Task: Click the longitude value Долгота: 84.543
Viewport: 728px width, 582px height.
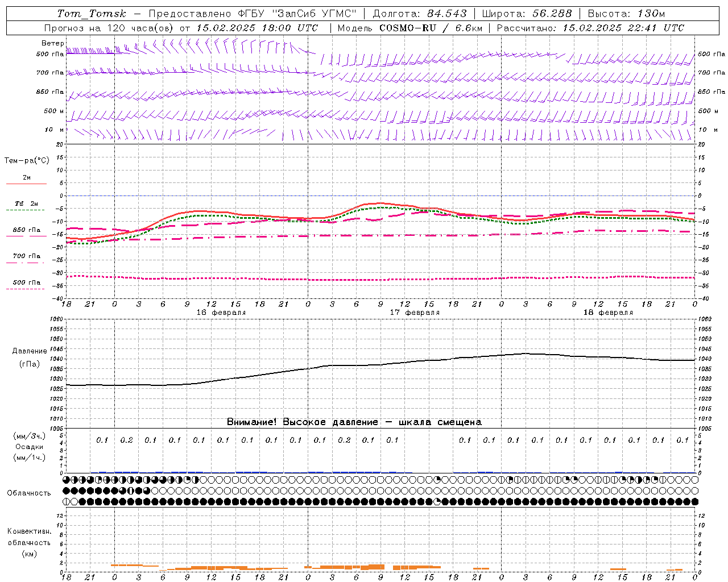Action: pyautogui.click(x=420, y=14)
